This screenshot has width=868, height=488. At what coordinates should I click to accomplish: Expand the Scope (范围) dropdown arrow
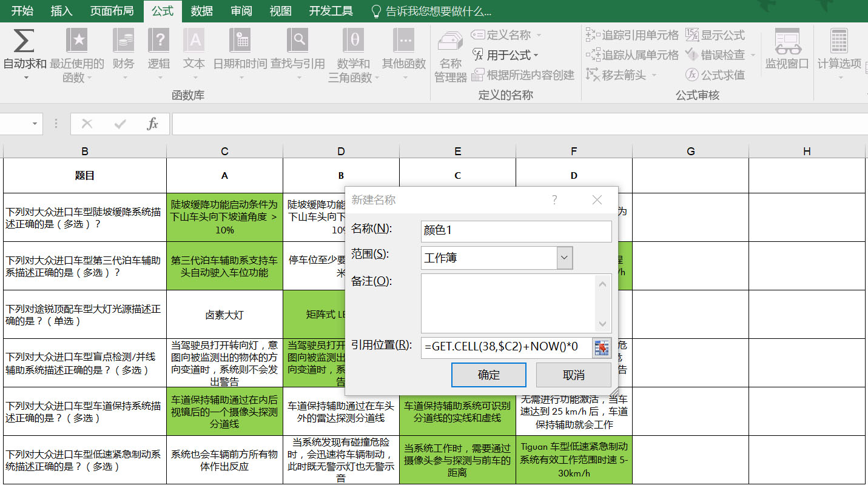(x=565, y=258)
